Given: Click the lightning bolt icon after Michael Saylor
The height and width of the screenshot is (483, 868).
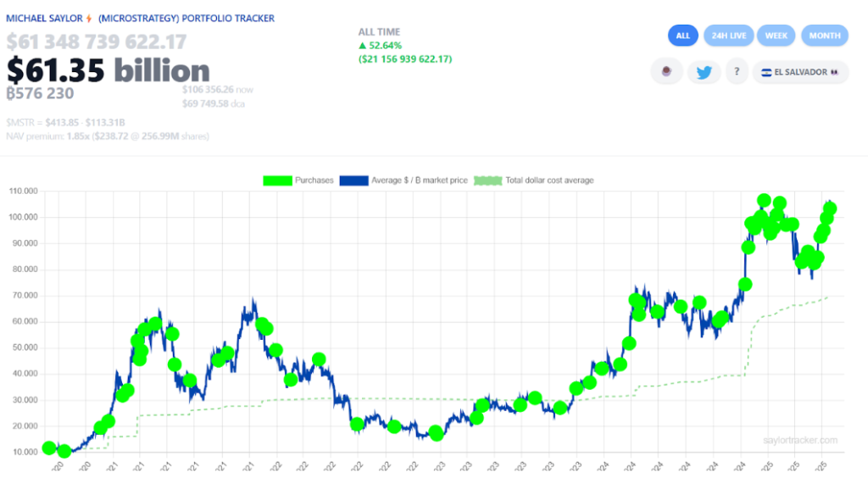Looking at the screenshot, I should 87,19.
